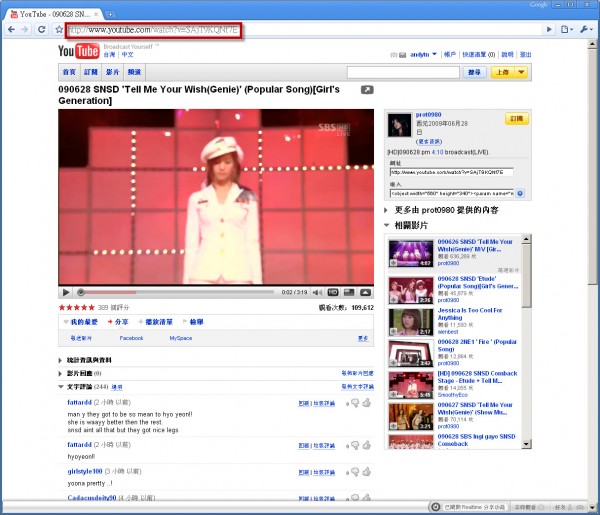Click the prot0980 uploader avatar
The width and height of the screenshot is (600, 515).
pyautogui.click(x=399, y=125)
